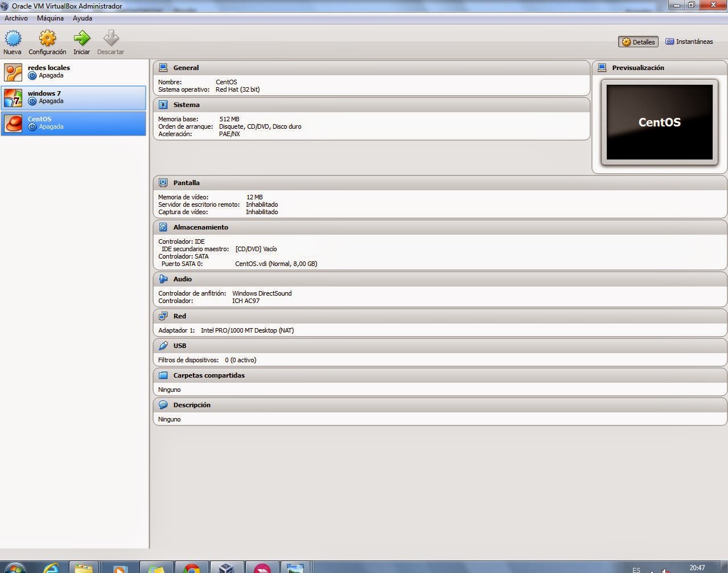Open Google Chrome from the taskbar
Viewport: 728px width, 573px height.
coord(192,567)
